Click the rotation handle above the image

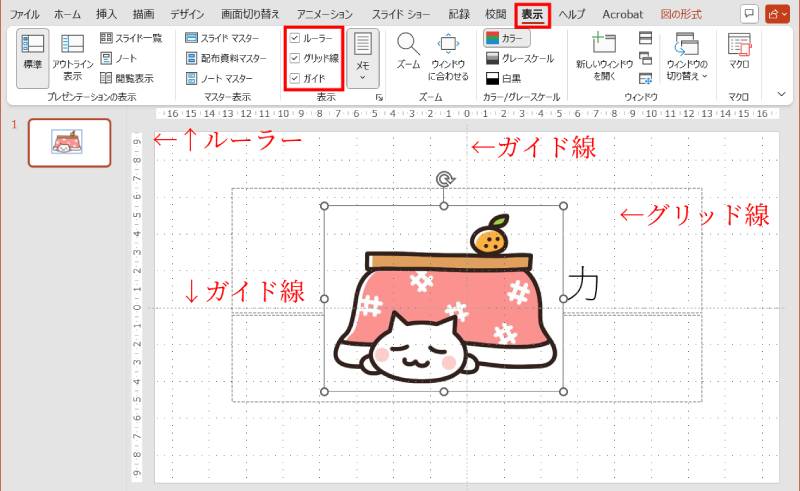[x=444, y=179]
